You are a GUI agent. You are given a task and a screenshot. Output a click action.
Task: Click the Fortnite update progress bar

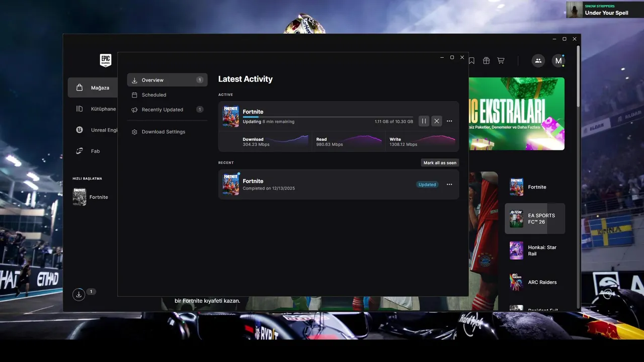pos(328,117)
